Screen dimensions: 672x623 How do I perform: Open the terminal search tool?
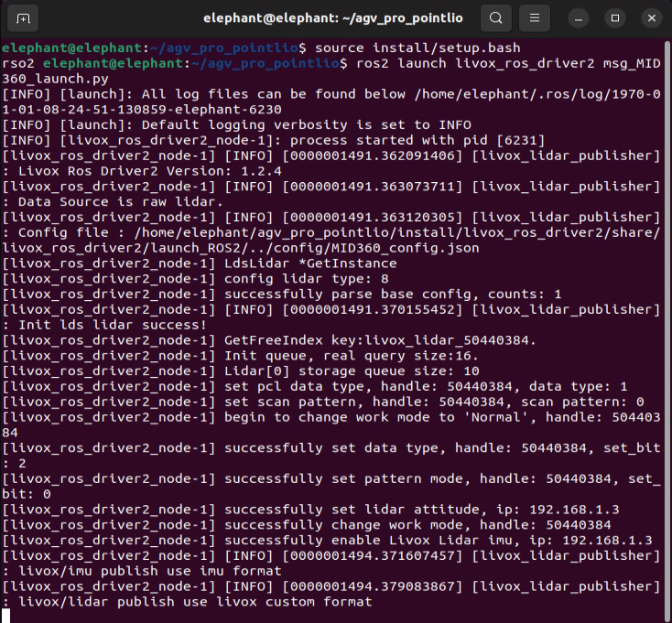(x=496, y=18)
